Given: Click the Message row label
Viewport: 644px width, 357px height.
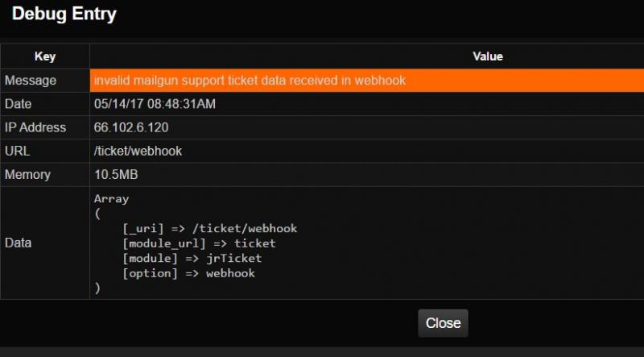Looking at the screenshot, I should [x=31, y=81].
